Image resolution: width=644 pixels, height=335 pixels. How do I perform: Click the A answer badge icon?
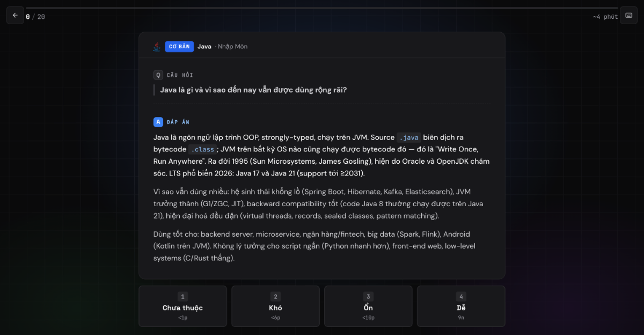pyautogui.click(x=158, y=122)
